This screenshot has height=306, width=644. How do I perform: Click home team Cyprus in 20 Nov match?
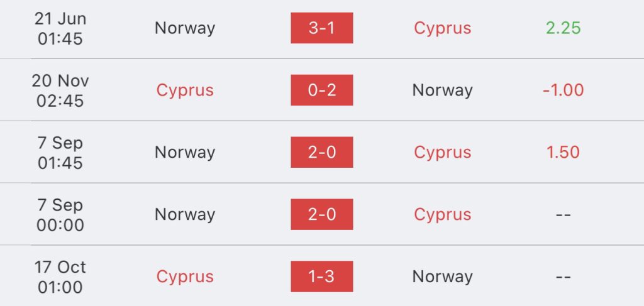(x=185, y=90)
